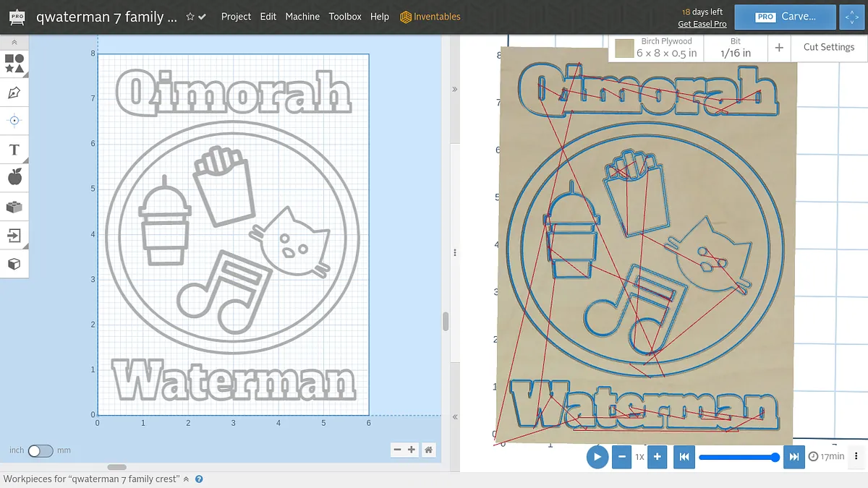Select the drink cup shape in design
This screenshot has width=868, height=488.
tap(166, 221)
